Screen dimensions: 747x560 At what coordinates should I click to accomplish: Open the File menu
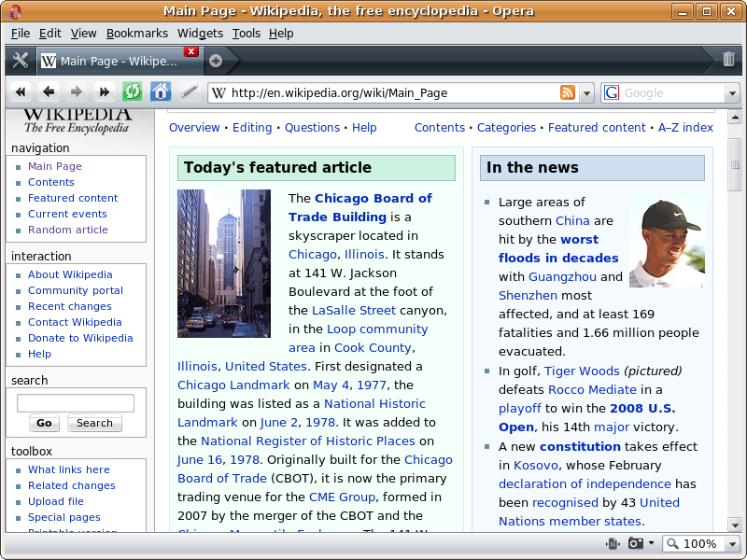pos(21,34)
